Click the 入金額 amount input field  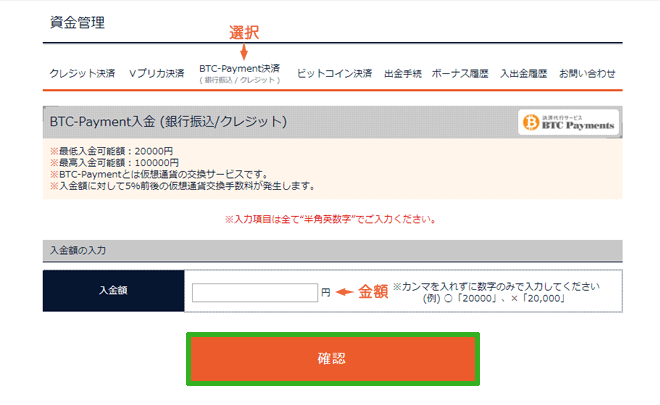[x=255, y=293]
